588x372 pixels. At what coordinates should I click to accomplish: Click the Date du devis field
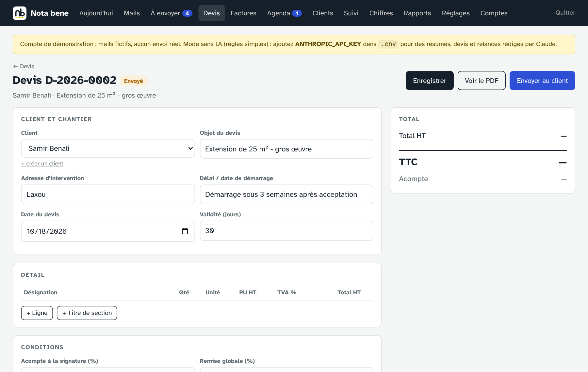[x=108, y=231]
